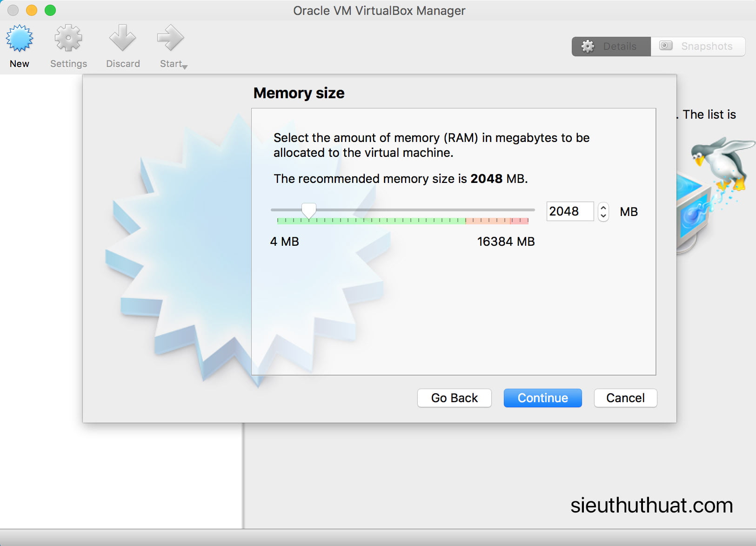Increase memory with the stepper up arrow
This screenshot has height=546, width=756.
coord(603,208)
